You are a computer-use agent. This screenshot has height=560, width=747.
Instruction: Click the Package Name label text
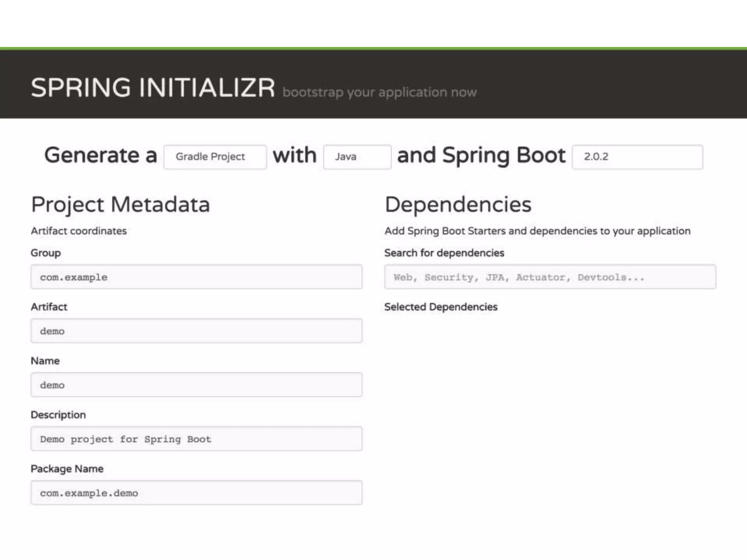coord(67,469)
